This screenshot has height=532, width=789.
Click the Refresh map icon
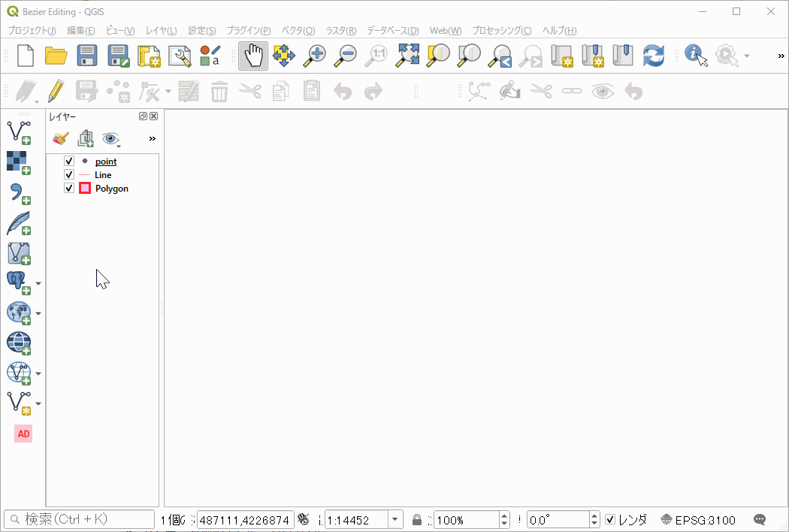click(654, 56)
